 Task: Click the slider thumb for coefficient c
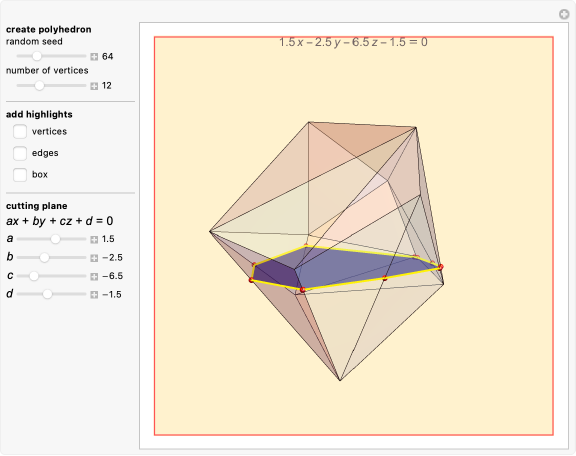(x=34, y=276)
